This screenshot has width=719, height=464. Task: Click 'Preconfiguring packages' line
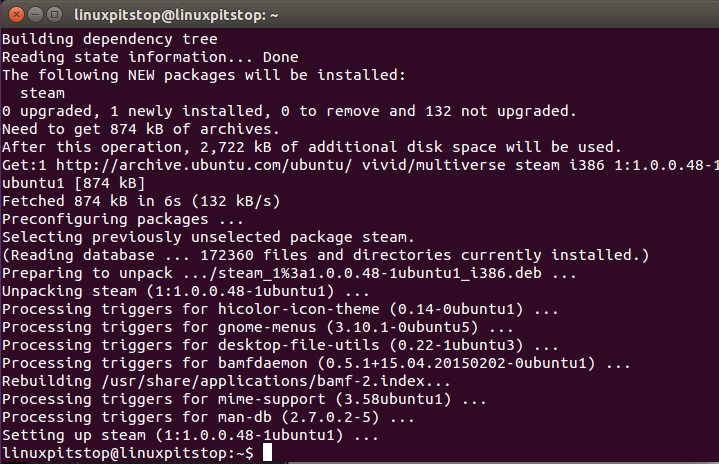click(122, 219)
